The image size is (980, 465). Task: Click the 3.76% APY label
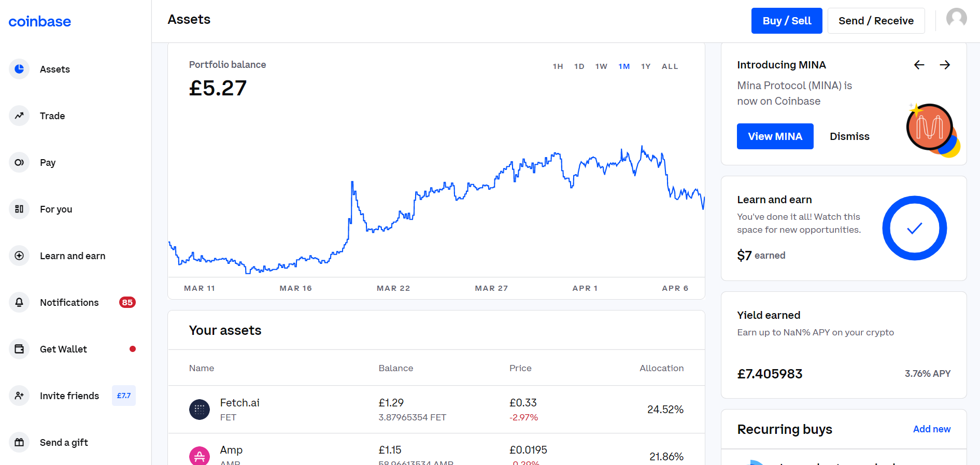click(x=928, y=374)
